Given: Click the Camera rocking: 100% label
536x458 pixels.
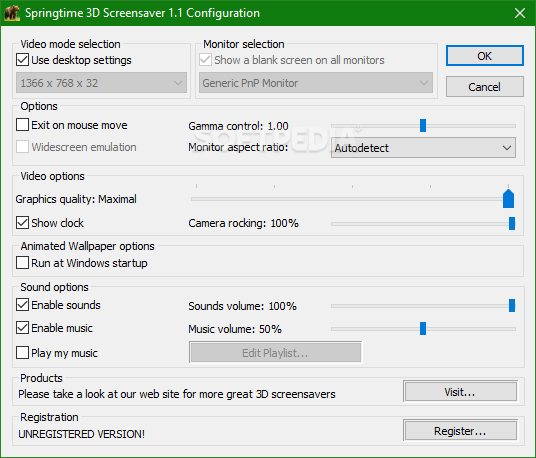Looking at the screenshot, I should tap(243, 223).
